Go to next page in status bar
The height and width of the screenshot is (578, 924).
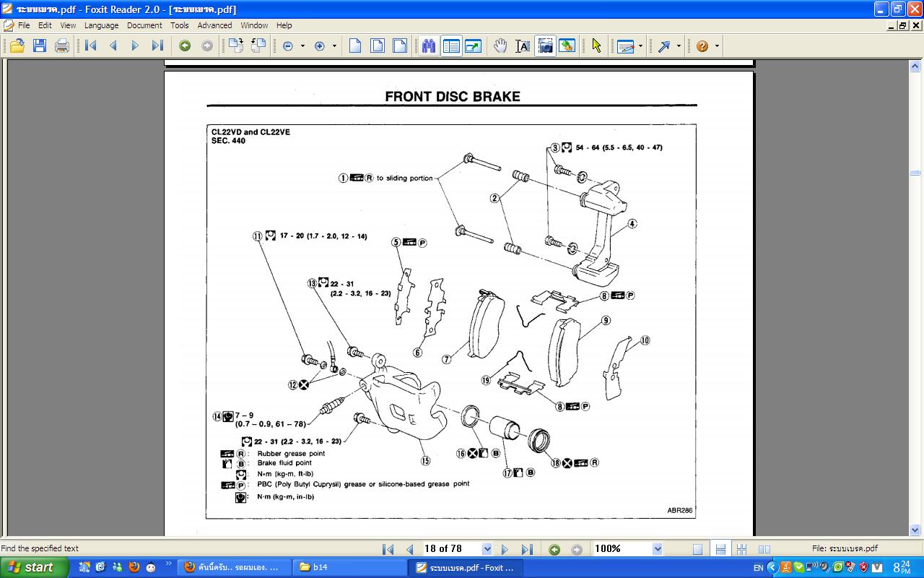[505, 549]
